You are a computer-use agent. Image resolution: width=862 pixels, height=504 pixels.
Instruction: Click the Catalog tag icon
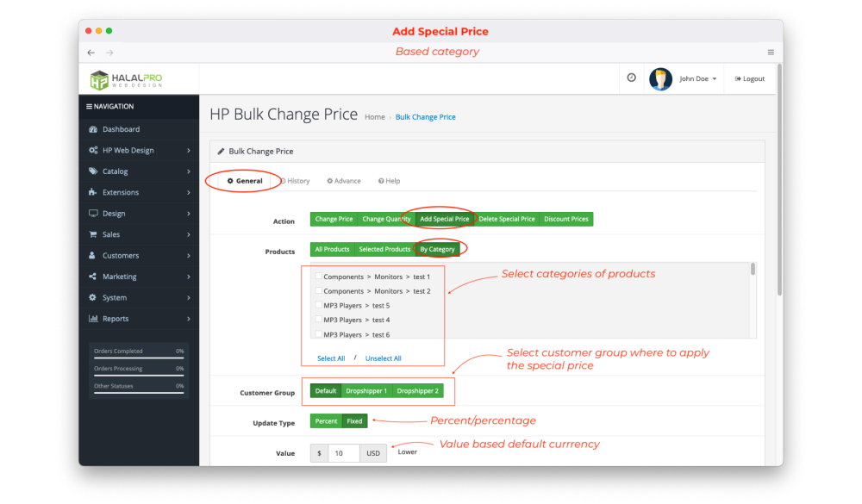pyautogui.click(x=93, y=171)
